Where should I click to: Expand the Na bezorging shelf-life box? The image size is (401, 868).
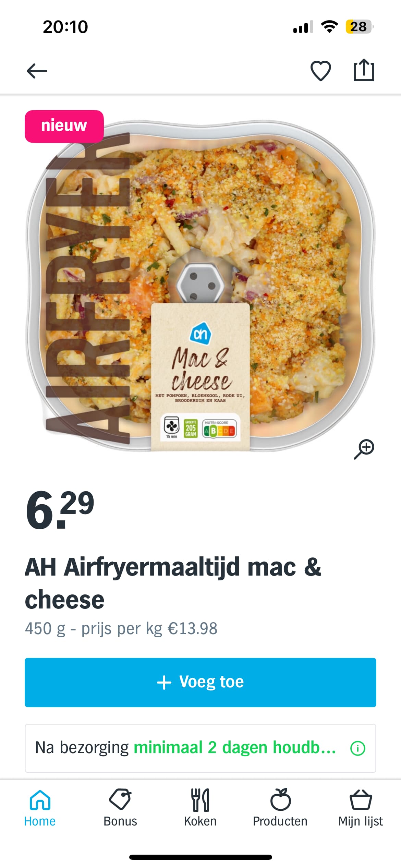200,748
